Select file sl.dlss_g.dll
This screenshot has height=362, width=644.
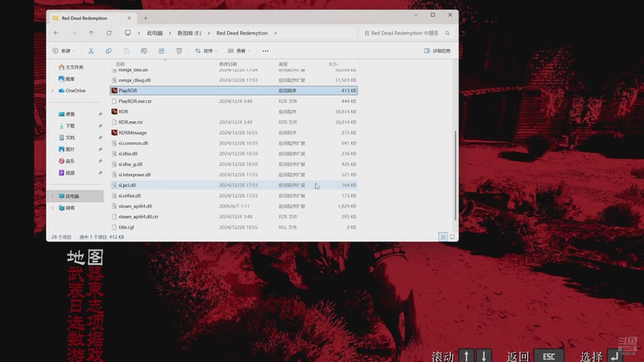click(233, 164)
